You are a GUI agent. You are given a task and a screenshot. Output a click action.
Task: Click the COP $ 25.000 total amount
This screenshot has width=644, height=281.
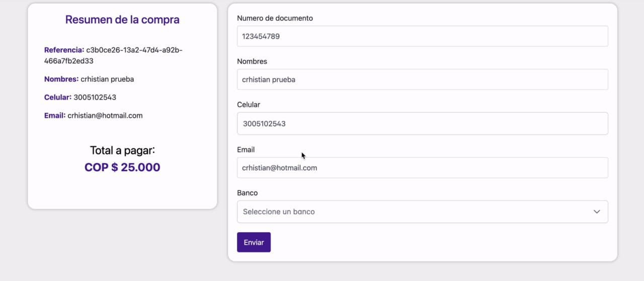[122, 167]
